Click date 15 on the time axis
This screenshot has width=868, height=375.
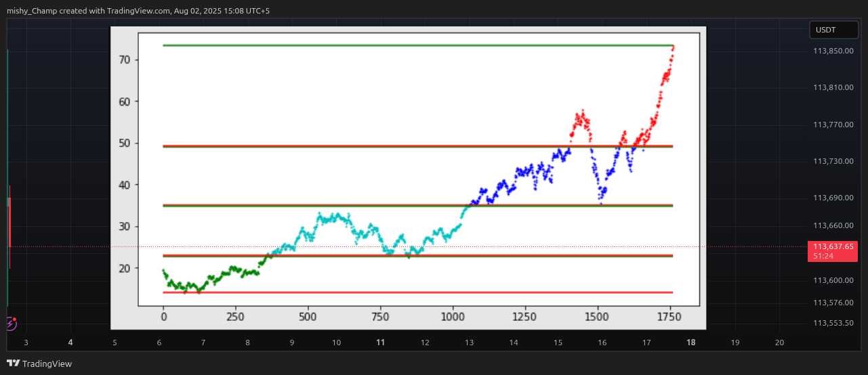click(558, 343)
